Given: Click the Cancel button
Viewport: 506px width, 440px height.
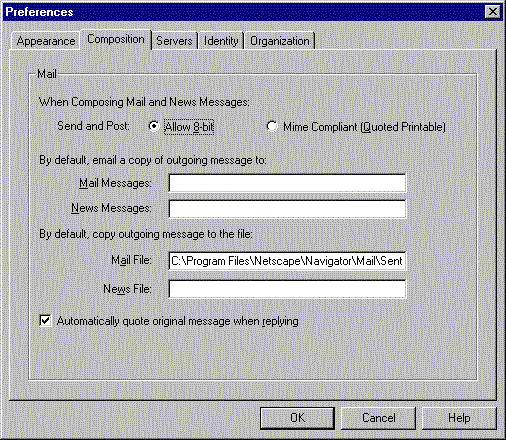Looking at the screenshot, I should click(x=378, y=418).
